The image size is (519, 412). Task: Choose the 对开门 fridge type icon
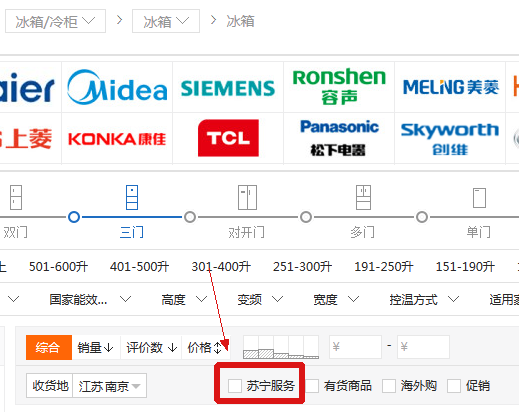click(247, 197)
